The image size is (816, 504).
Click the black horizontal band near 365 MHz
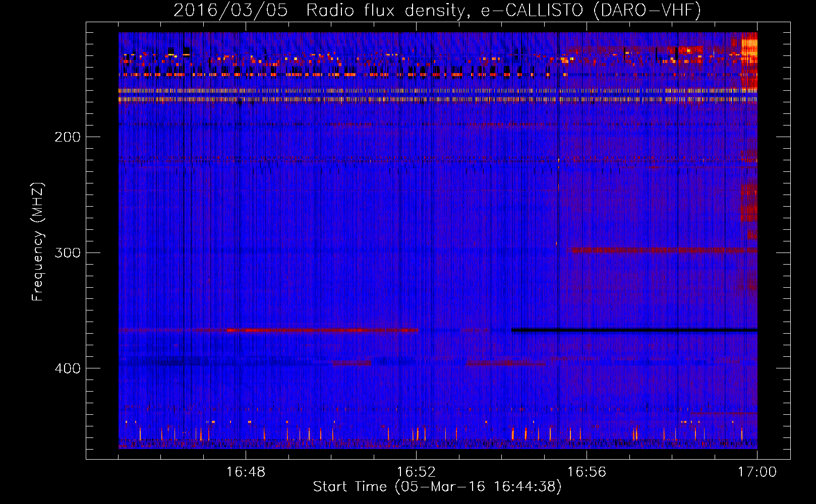pos(634,330)
